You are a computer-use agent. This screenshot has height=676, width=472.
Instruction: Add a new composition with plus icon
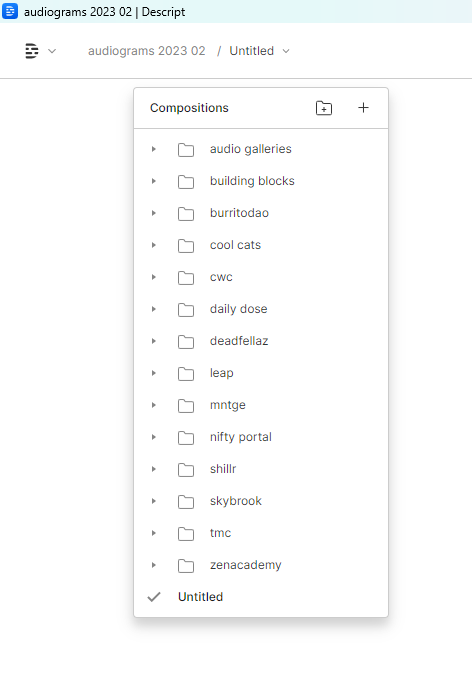(x=363, y=108)
